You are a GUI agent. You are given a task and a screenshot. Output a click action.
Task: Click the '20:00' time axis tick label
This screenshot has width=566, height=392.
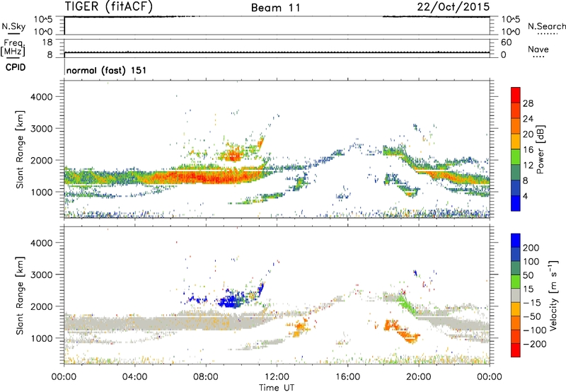418,377
